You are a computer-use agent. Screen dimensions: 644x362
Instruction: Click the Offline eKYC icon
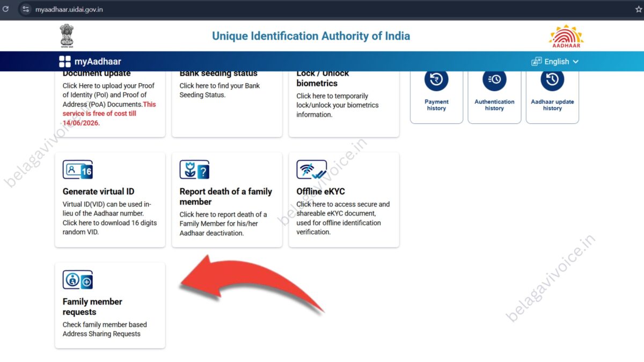(x=311, y=170)
